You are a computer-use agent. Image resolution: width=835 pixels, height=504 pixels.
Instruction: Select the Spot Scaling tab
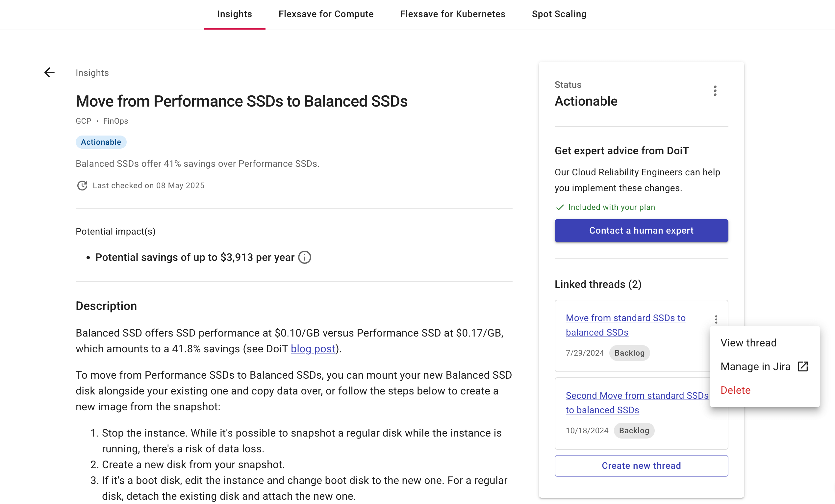click(559, 14)
